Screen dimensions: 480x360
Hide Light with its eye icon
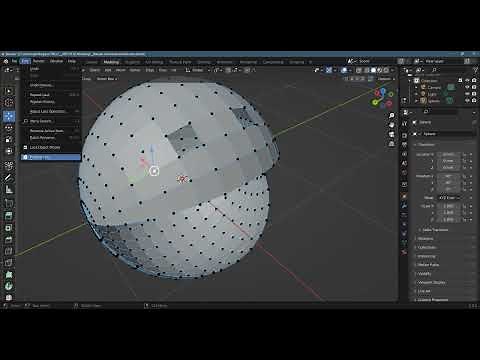(x=467, y=94)
